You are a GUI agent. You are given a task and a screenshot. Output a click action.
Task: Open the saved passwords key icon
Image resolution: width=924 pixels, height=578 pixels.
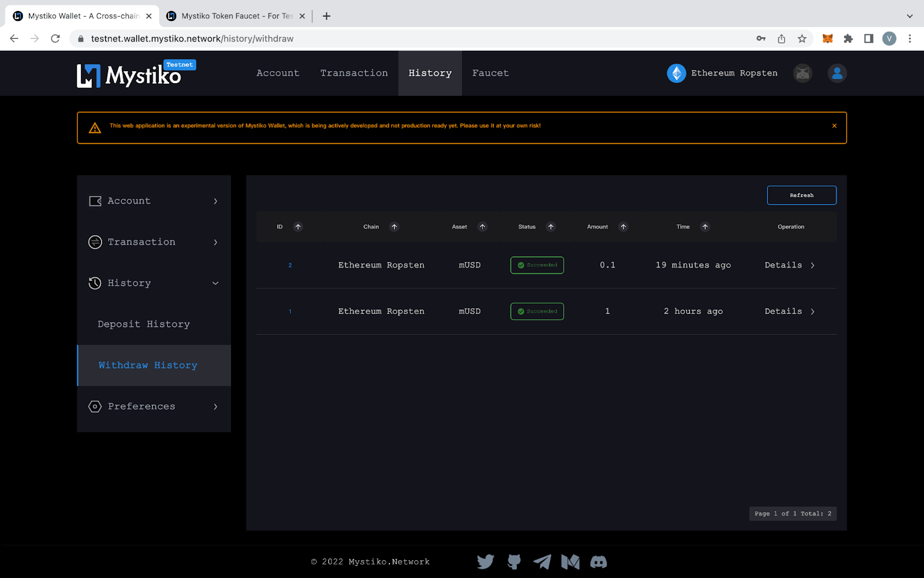(x=761, y=39)
